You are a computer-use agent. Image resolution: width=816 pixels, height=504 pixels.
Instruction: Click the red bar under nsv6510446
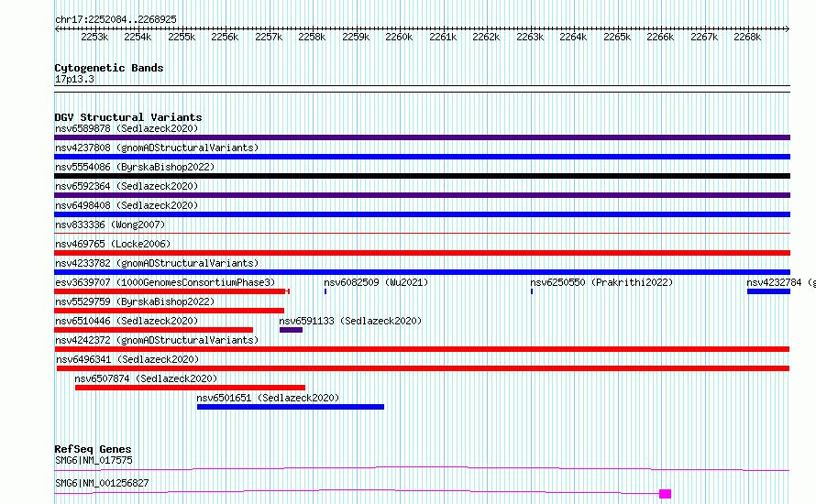point(153,330)
